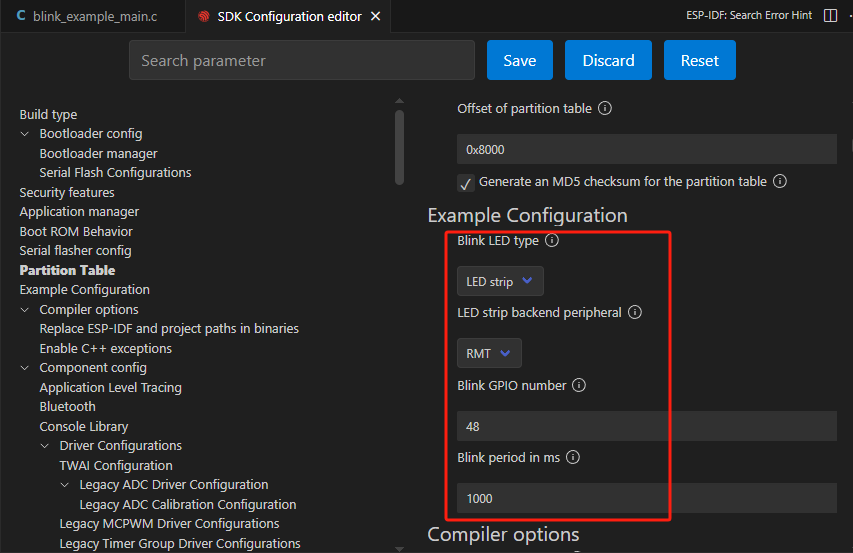Screen dimensions: 853x553
Task: Open Application Level Tracing section
Action: (x=110, y=388)
